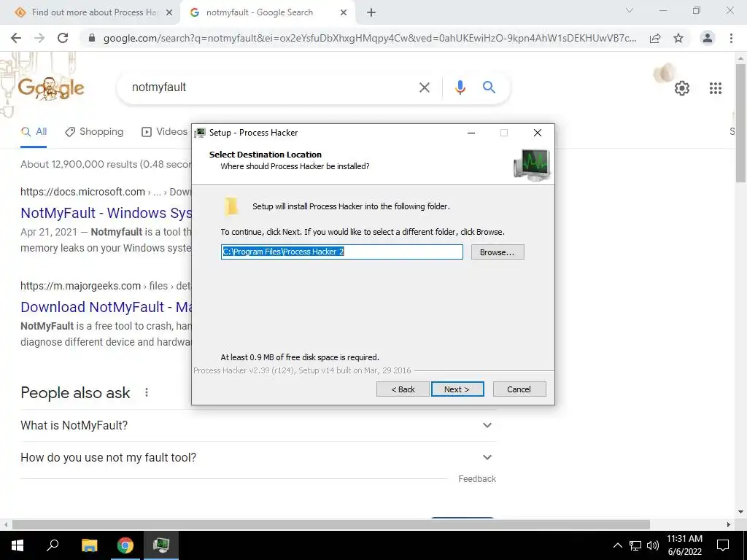
Task: Select the Shopping search tab
Action: (x=94, y=132)
